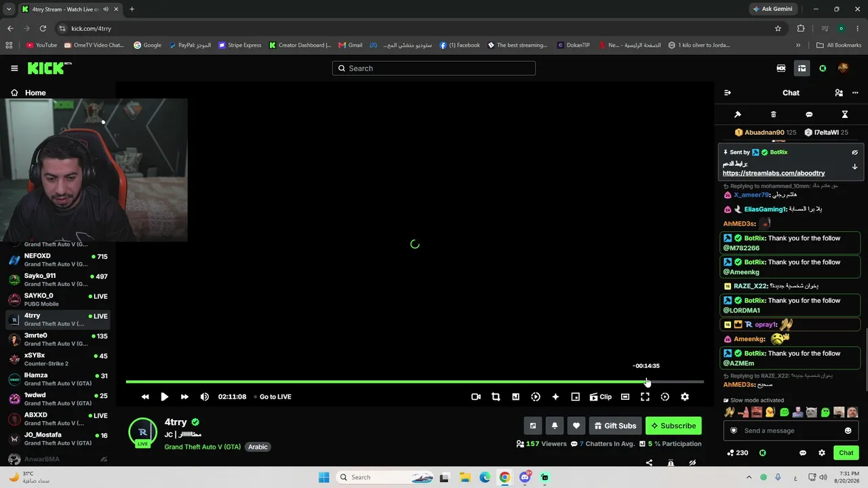The width and height of the screenshot is (868, 488).
Task: Open the chat users list icon
Action: click(x=839, y=93)
